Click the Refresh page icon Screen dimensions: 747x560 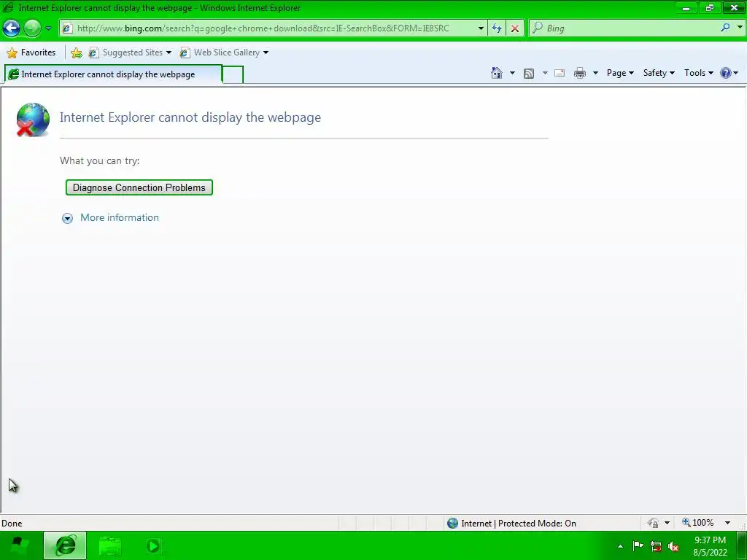click(497, 28)
